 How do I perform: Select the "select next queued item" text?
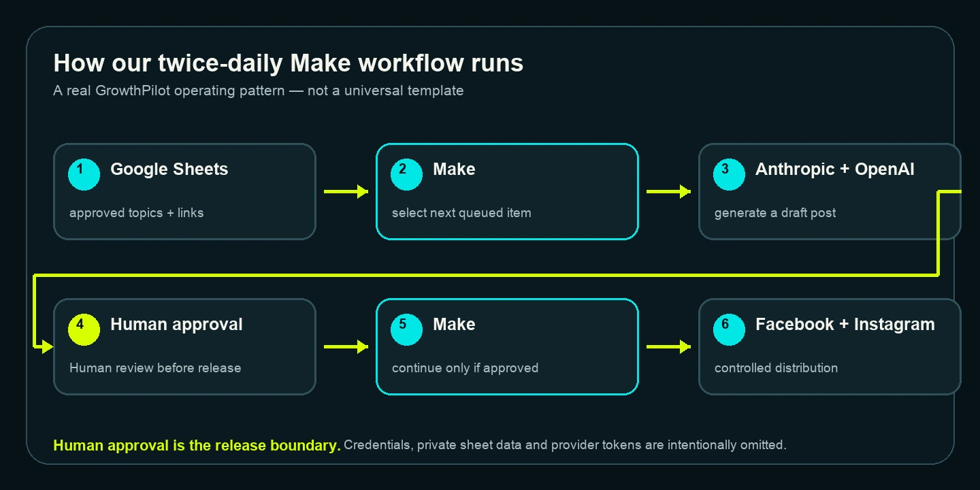point(461,213)
